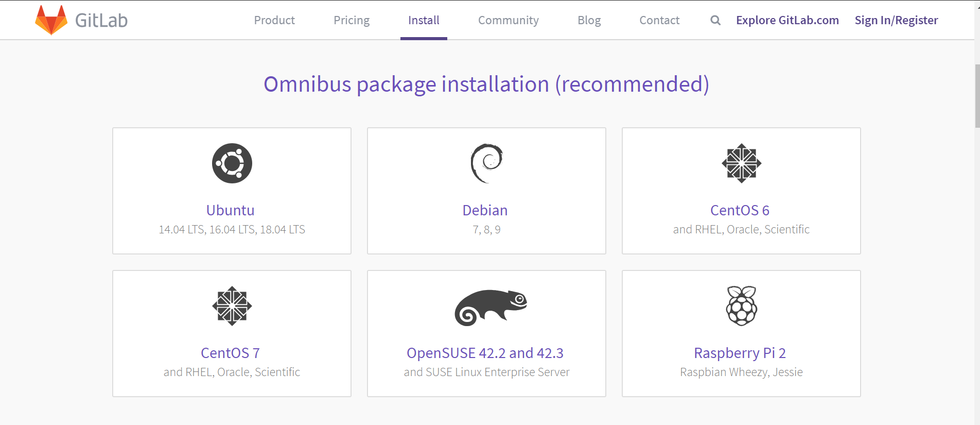Screen dimensions: 980x425
Task: Click the GitLab wordmark text
Action: click(101, 21)
